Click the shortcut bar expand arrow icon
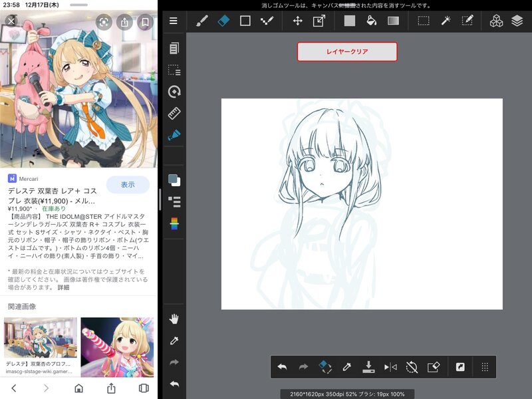 460,367
